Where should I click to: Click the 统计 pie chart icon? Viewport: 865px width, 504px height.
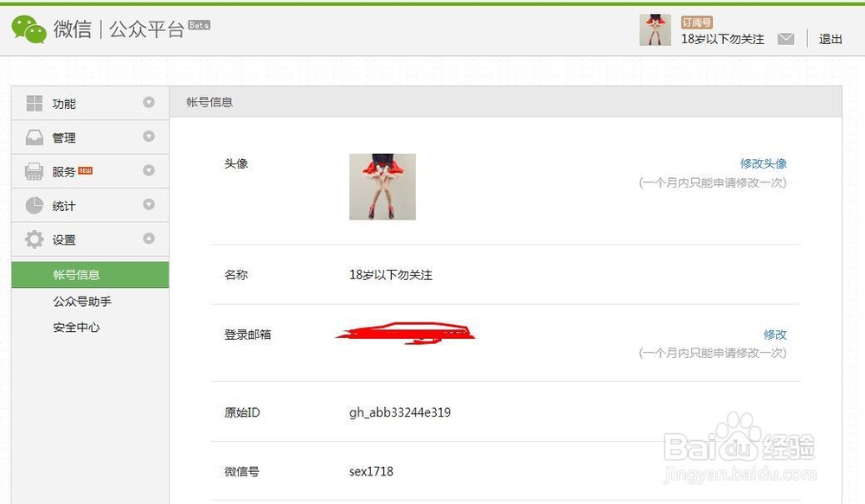(35, 206)
